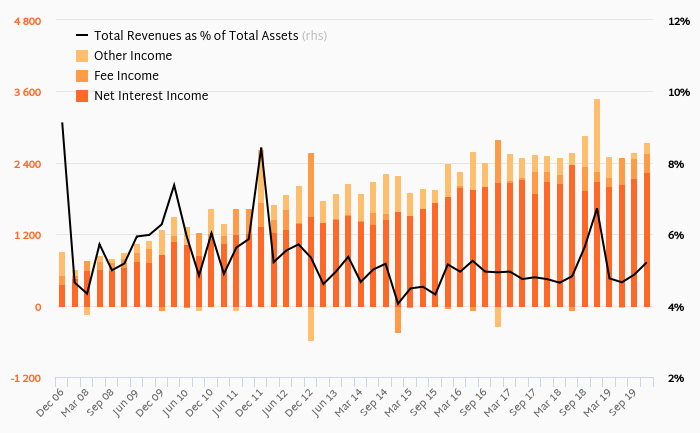This screenshot has height=433, width=700.
Task: Click the 12% right axis value
Action: coord(679,21)
